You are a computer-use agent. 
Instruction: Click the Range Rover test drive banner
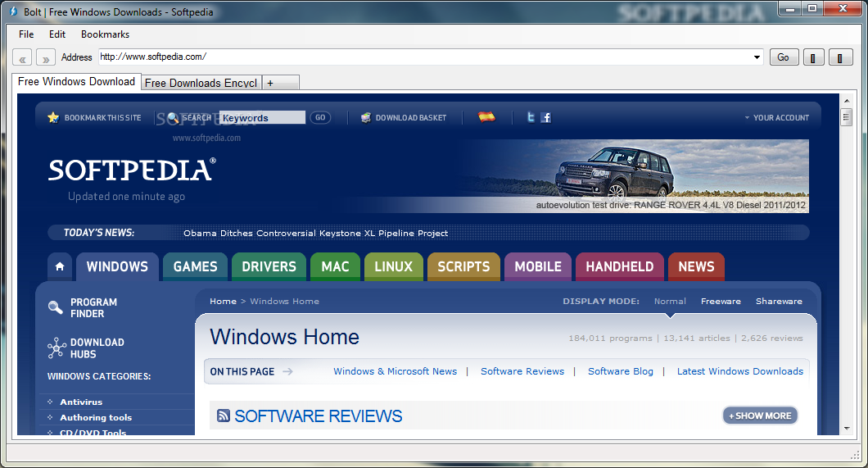633,176
